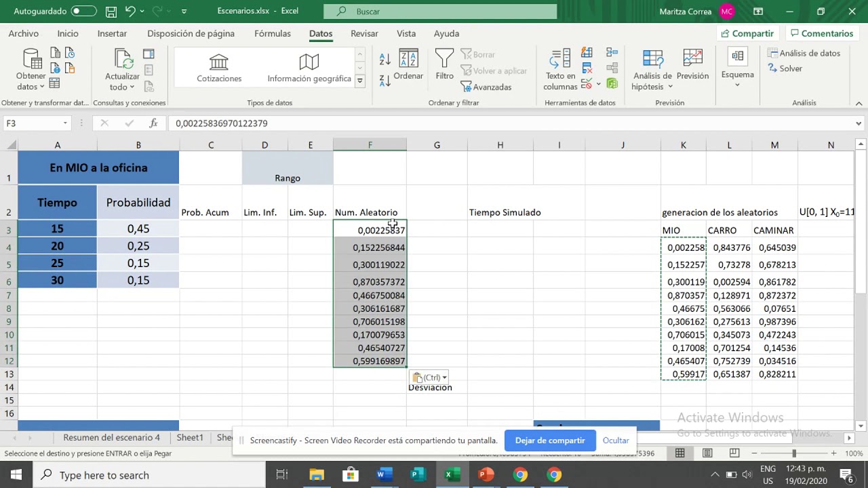Click the Ocultar link
Image resolution: width=868 pixels, height=488 pixels.
[x=616, y=441]
